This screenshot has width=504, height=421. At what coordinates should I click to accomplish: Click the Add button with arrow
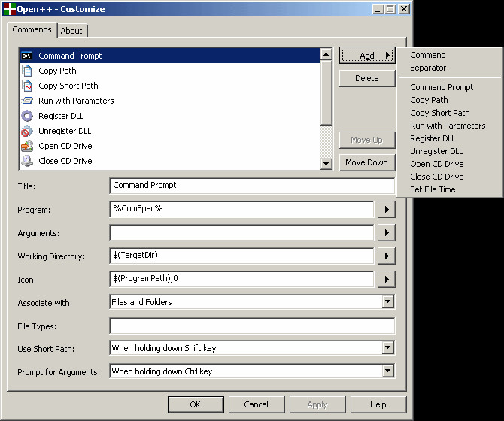[x=367, y=56]
